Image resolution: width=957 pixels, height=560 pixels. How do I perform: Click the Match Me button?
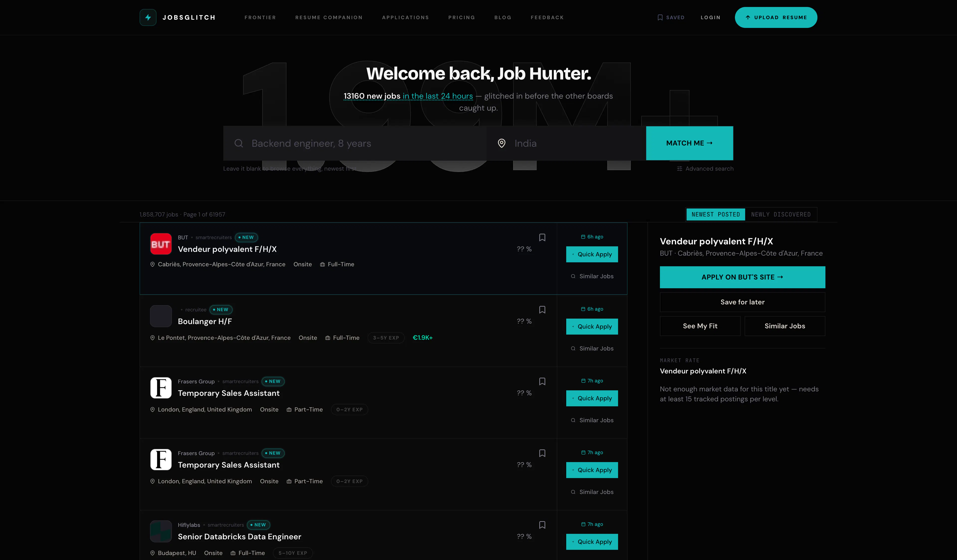(690, 143)
